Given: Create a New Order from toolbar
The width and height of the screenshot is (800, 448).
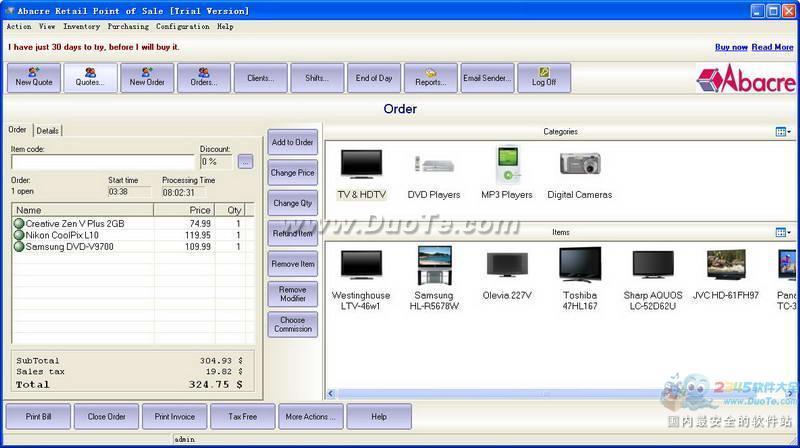Looking at the screenshot, I should point(147,78).
